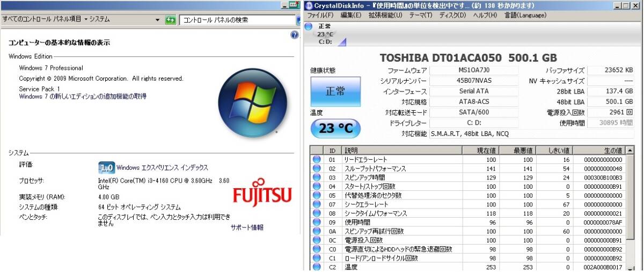This screenshot has width=644, height=272.
Task: Click the firmware field MS1OA7J0
Action: coord(473,70)
